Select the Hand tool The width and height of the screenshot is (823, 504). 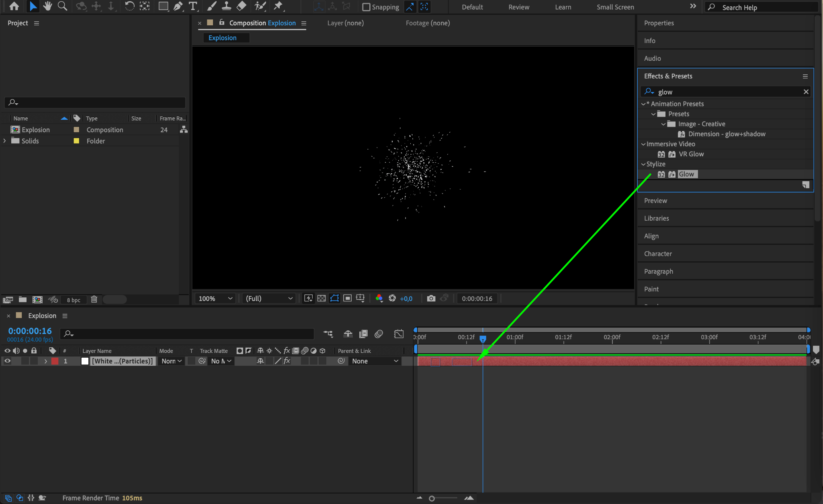(x=47, y=6)
